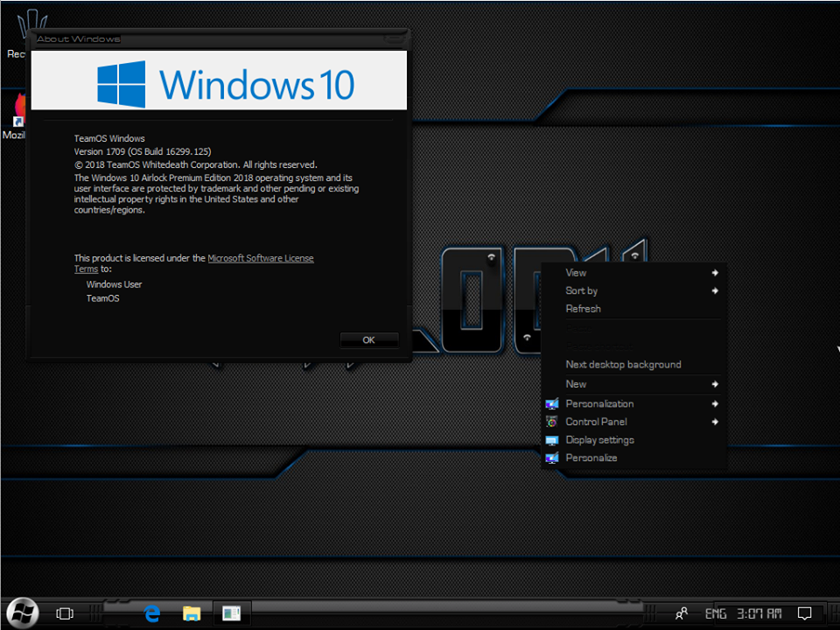Click OK in About Windows dialog

pos(369,340)
